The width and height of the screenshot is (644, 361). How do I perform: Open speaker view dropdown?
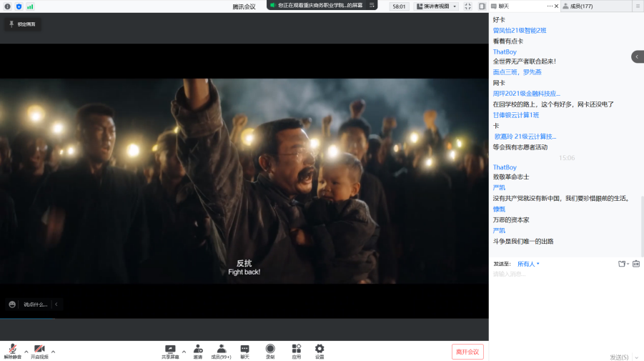436,6
